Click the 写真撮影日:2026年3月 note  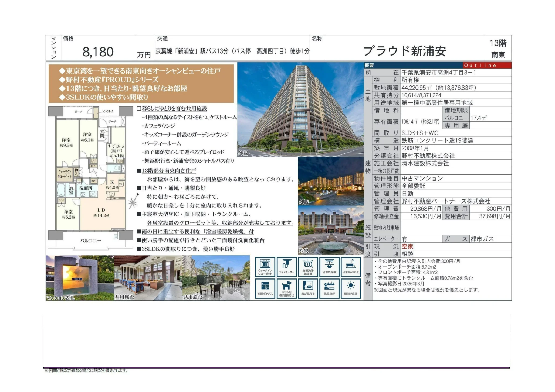pyautogui.click(x=399, y=284)
